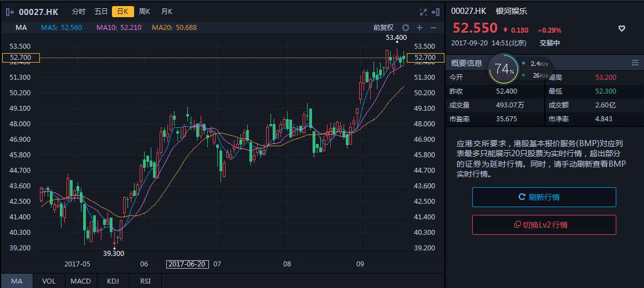Collapse the left panel using the top-left arrow icon
Screen dimensions: 644x288
pyautogui.click(x=9, y=12)
